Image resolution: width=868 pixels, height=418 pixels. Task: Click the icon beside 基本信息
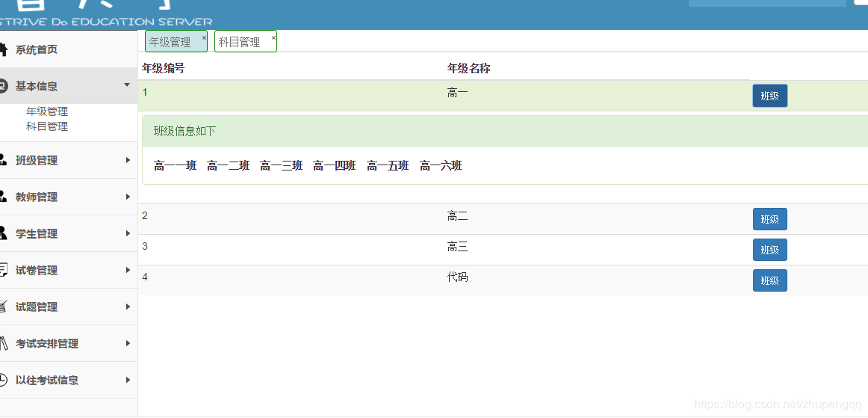(3, 86)
